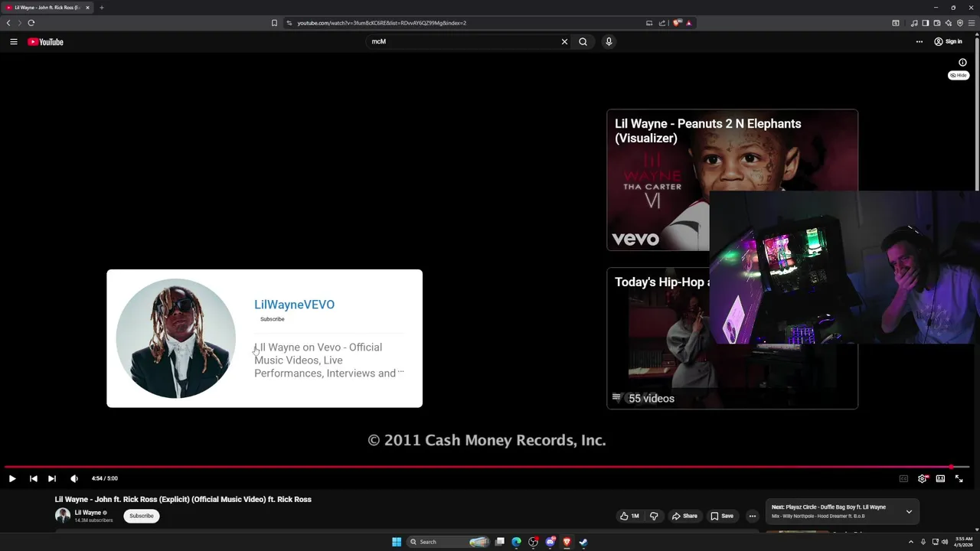Hide the end screen overlay
This screenshot has height=551, width=980.
tap(959, 75)
